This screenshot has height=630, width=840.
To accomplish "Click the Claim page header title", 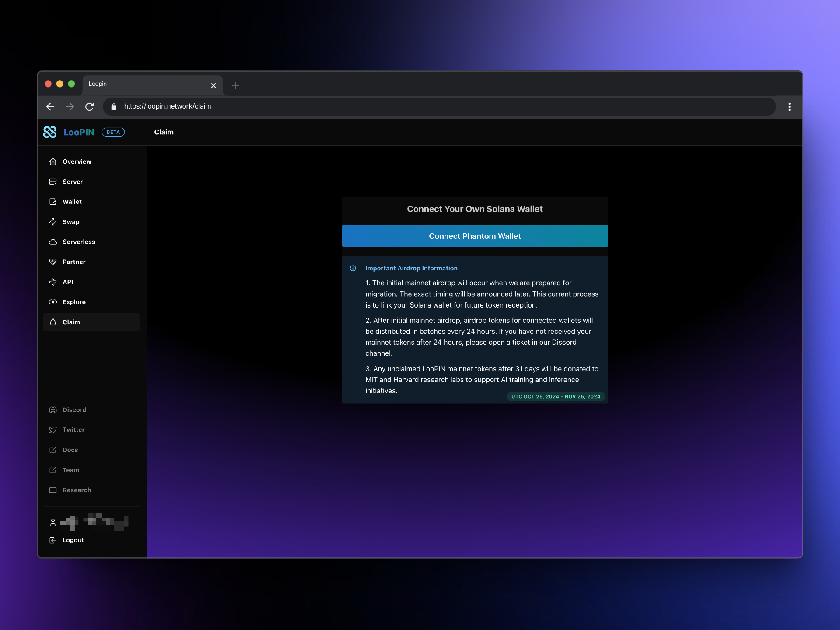I will coord(164,132).
